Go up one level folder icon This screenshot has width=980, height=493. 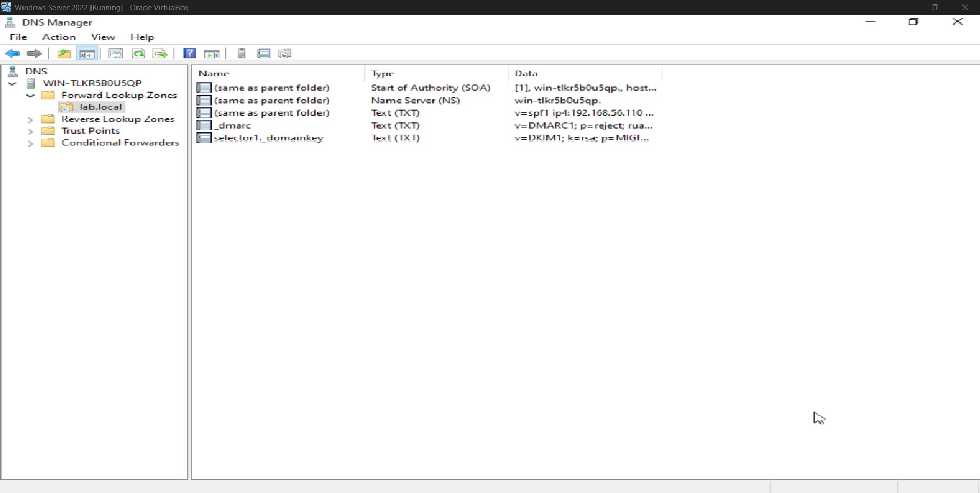[x=64, y=53]
